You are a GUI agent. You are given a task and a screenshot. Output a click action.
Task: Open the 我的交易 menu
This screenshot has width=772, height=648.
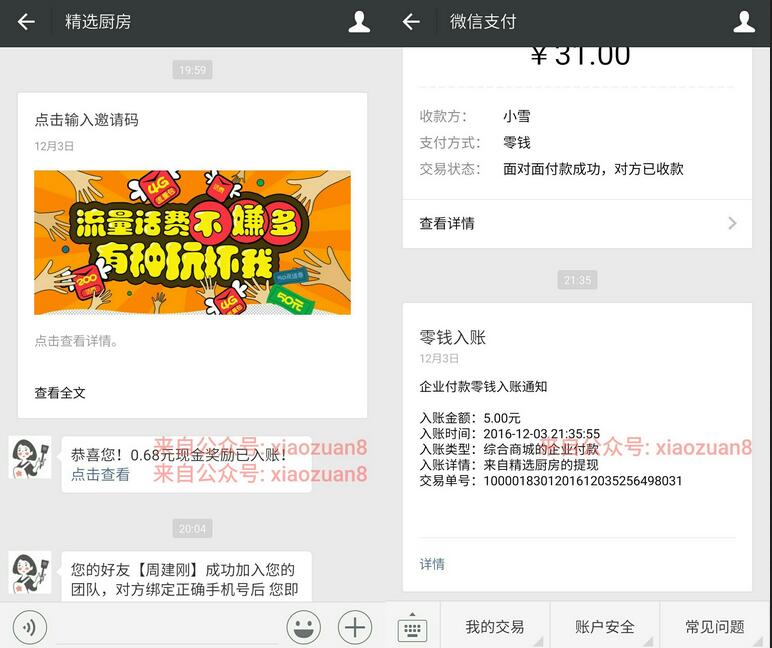click(x=494, y=627)
